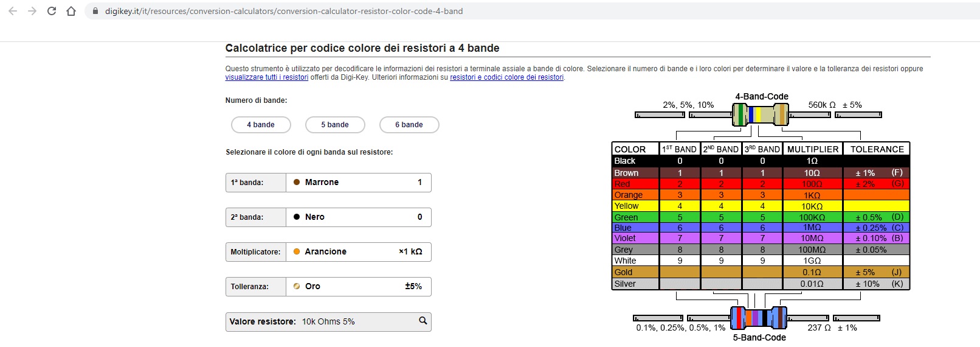Click the padlock site info icon
Screen dimensions: 980x347
[x=95, y=11]
